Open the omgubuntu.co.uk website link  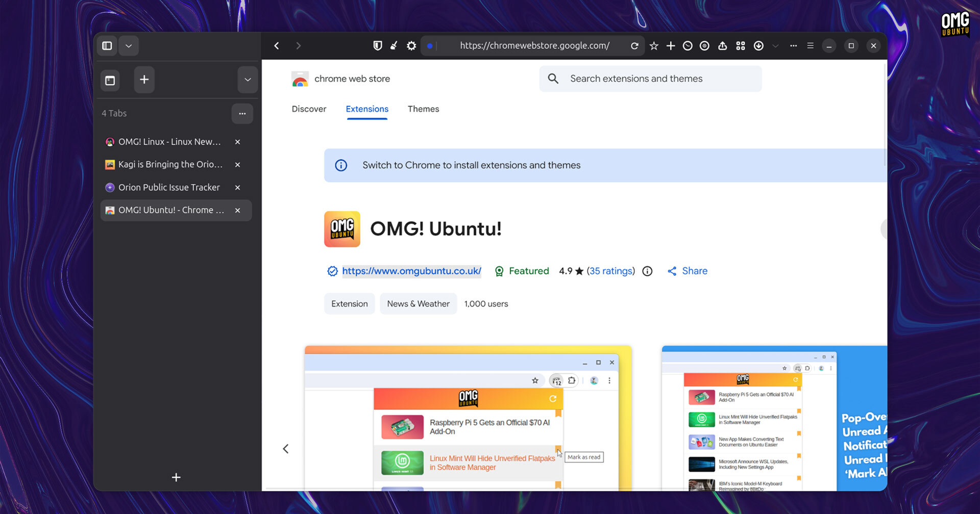[x=411, y=271]
